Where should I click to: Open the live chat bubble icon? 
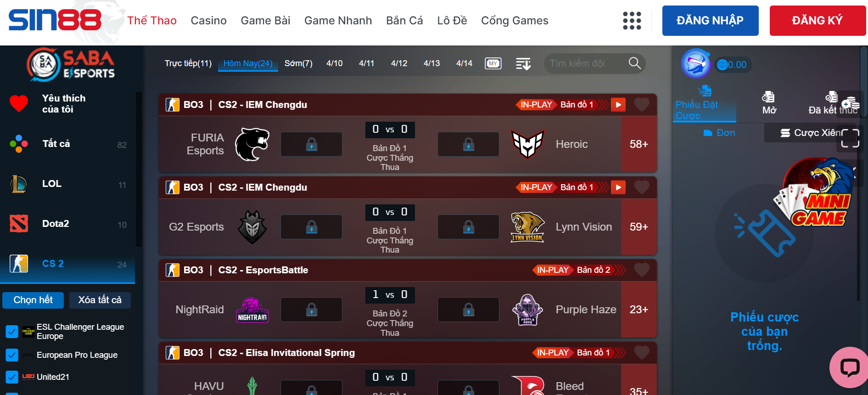[x=850, y=367]
